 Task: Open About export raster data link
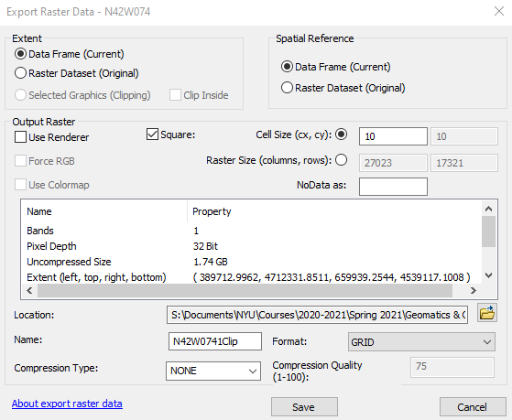(x=67, y=404)
